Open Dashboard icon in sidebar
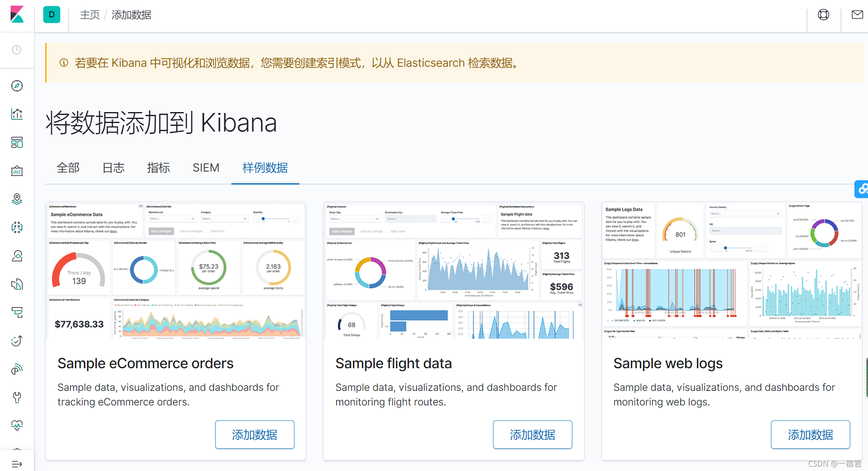This screenshot has height=471, width=868. click(x=17, y=142)
